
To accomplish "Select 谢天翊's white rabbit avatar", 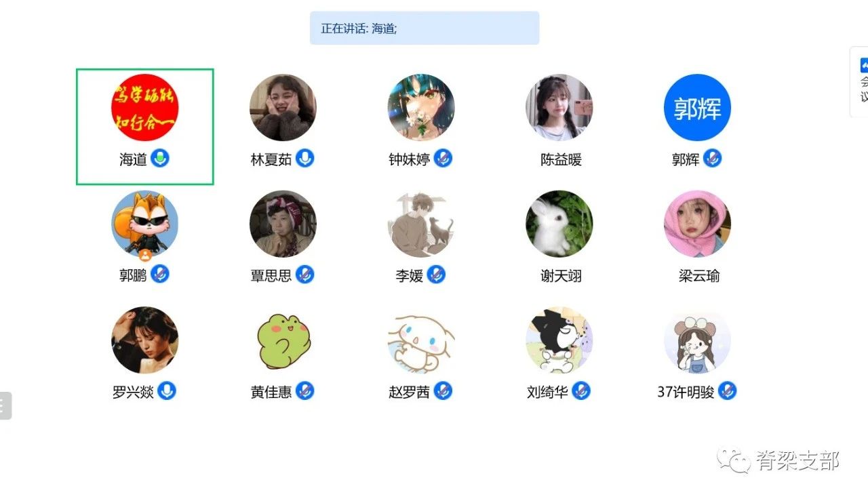I will (559, 224).
